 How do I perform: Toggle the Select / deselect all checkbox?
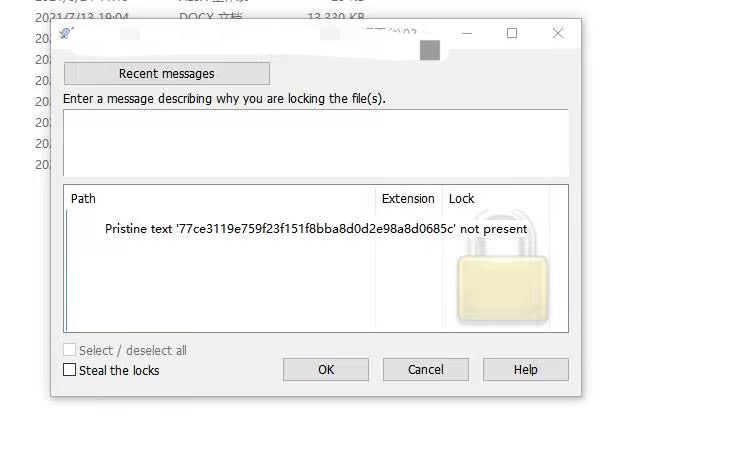(x=70, y=350)
